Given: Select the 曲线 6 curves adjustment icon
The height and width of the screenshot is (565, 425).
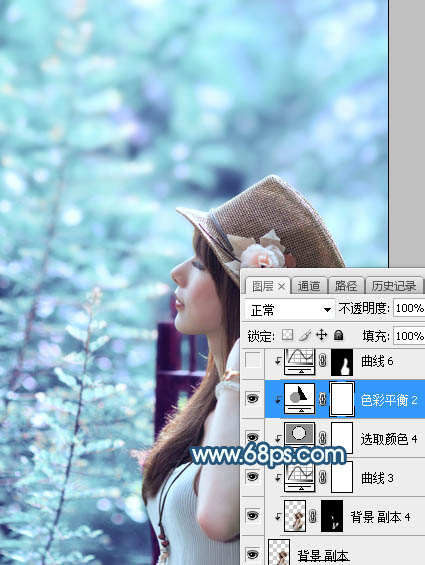Looking at the screenshot, I should coord(300,361).
